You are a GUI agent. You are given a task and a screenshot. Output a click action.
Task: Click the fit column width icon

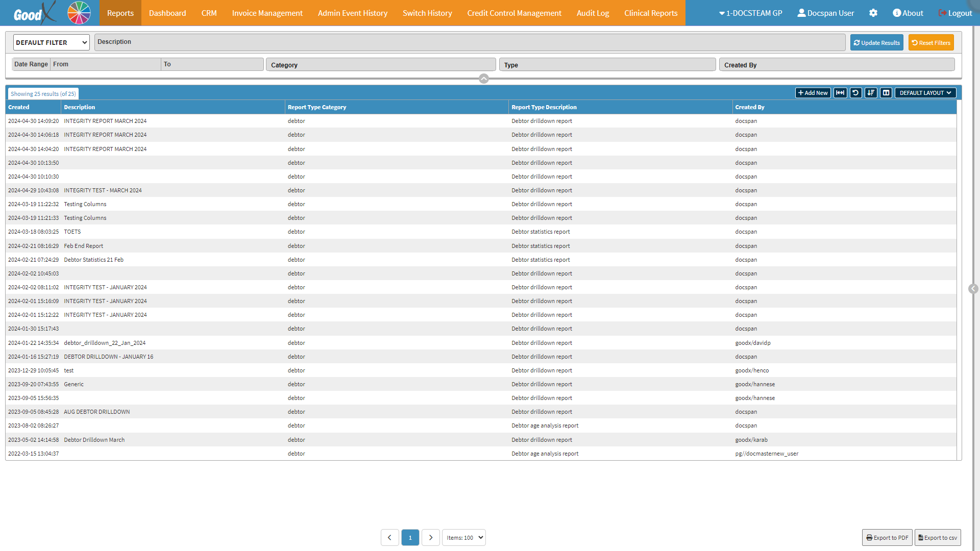(840, 93)
